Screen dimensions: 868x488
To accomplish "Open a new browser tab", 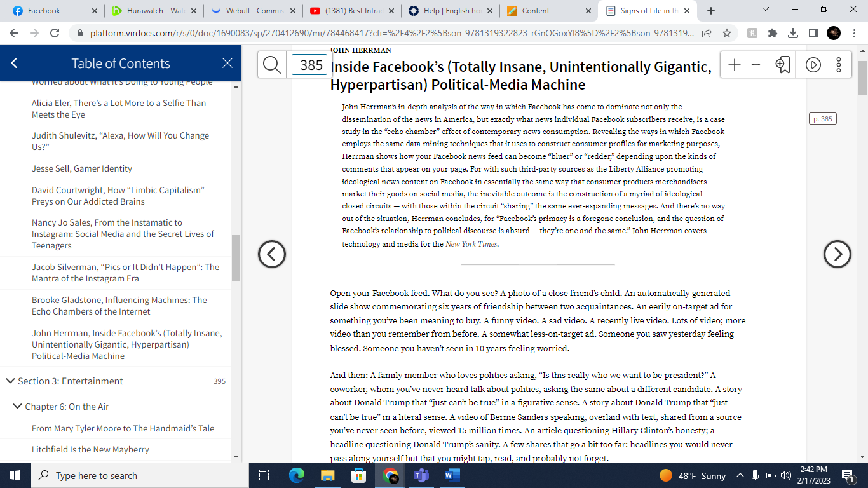I will click(711, 11).
